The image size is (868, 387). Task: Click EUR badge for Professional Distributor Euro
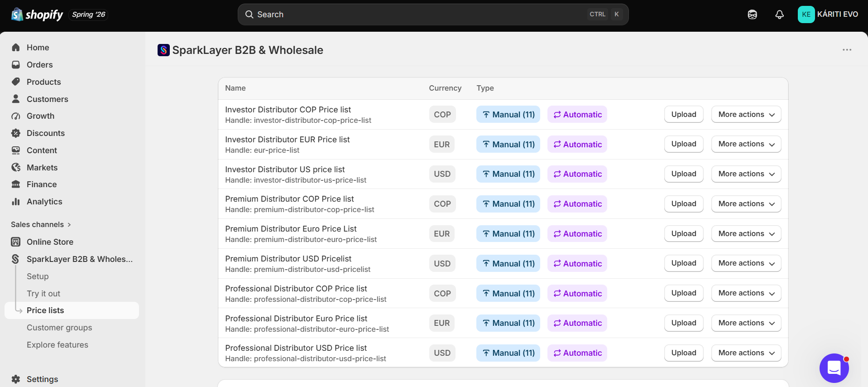pos(442,323)
